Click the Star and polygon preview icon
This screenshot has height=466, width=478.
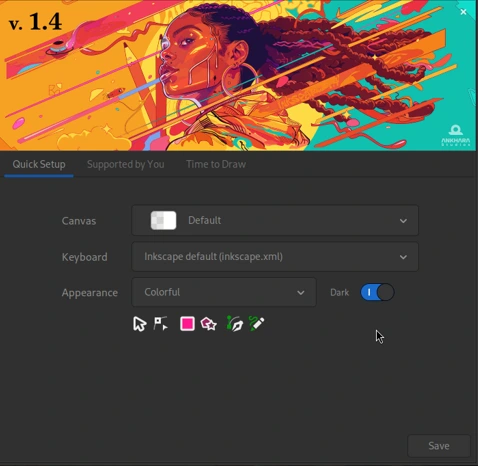[209, 324]
